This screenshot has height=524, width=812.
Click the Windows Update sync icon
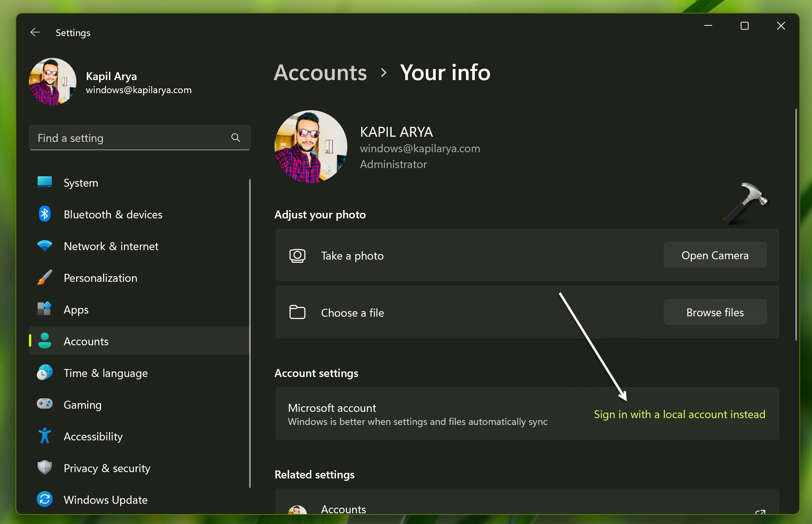click(x=45, y=499)
